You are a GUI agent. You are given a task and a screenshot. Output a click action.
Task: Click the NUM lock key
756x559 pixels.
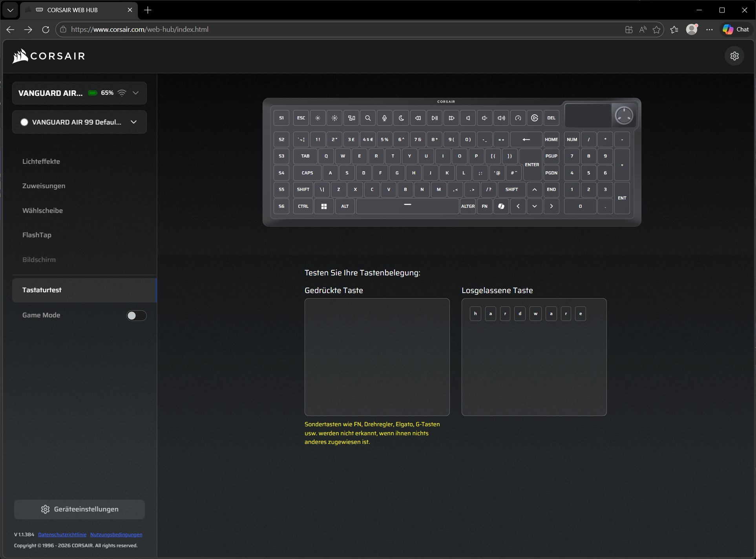point(572,139)
